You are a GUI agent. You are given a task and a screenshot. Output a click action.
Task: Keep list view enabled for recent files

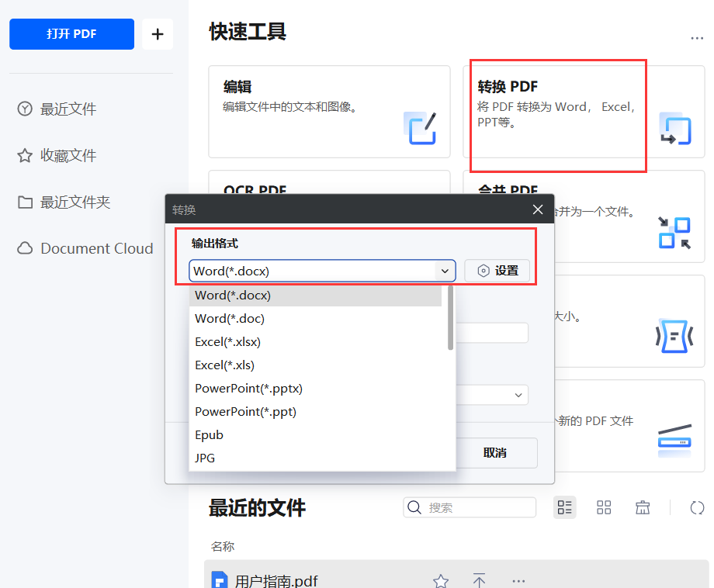tap(565, 507)
